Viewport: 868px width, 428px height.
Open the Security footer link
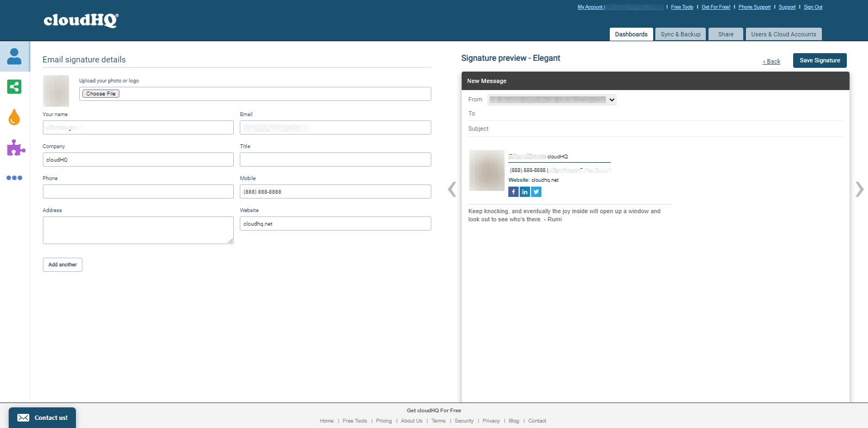pos(464,421)
